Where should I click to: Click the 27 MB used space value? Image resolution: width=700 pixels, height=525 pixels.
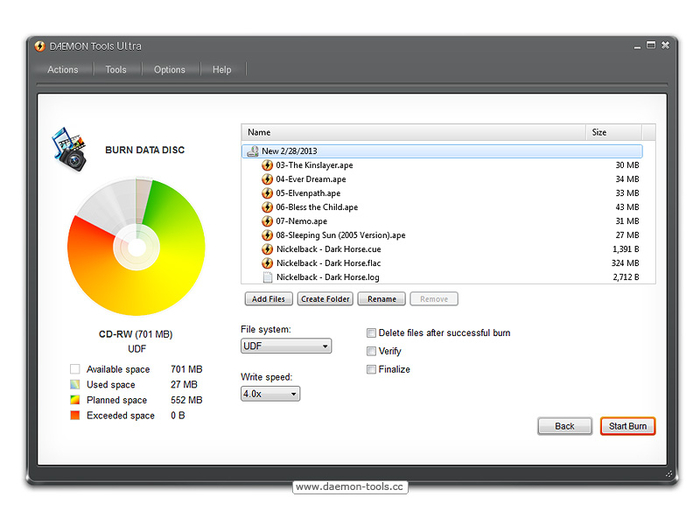click(x=184, y=384)
